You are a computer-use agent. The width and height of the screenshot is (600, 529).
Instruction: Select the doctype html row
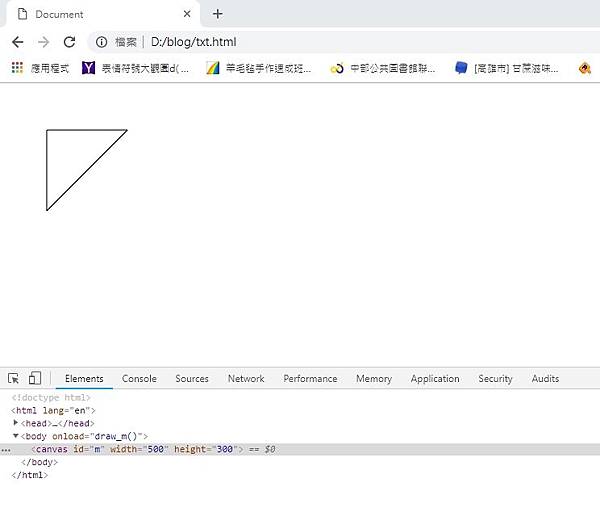click(x=51, y=397)
